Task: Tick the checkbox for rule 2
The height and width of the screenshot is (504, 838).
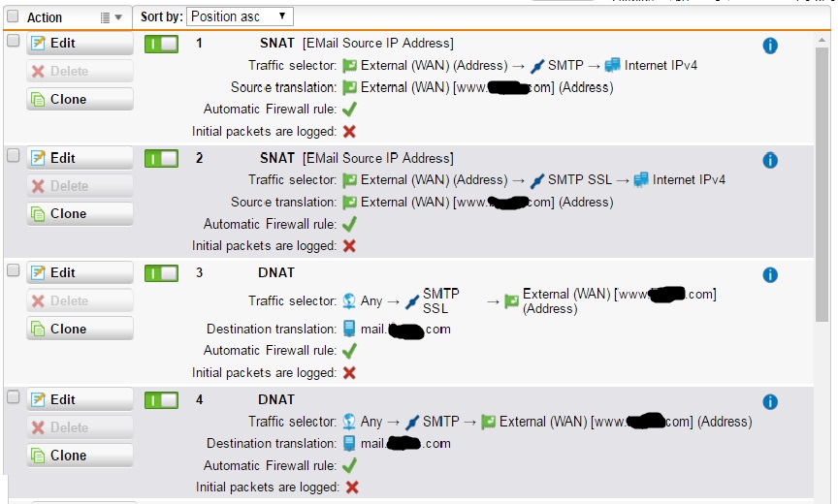Action: tap(13, 155)
